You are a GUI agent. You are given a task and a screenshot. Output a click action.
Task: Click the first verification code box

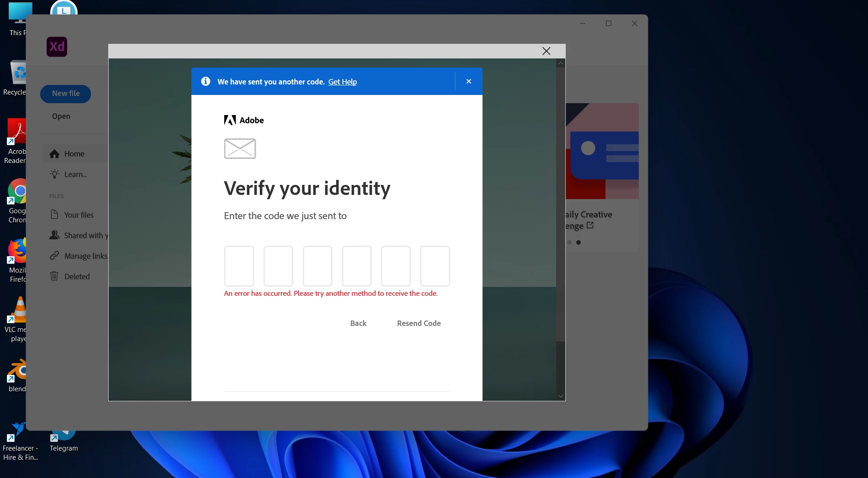tap(239, 266)
